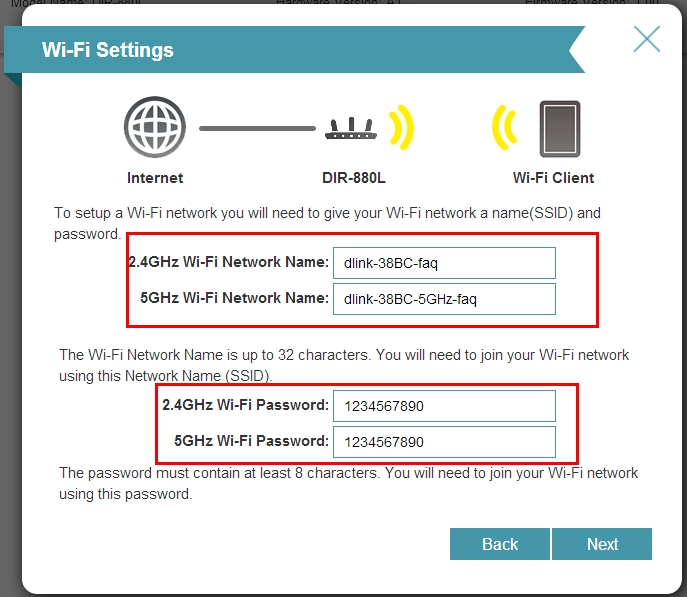687x597 pixels.
Task: Click the yellow signal waves beside the router
Action: click(x=400, y=128)
